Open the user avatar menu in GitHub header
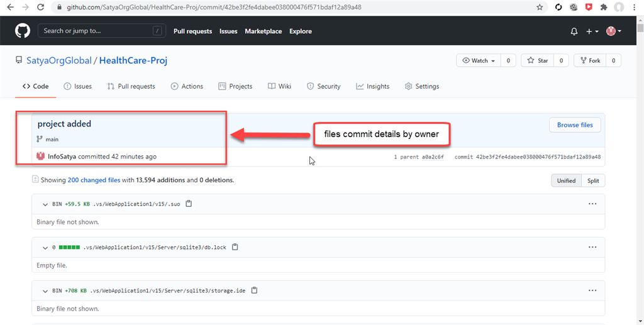The height and width of the screenshot is (325, 644). (614, 31)
